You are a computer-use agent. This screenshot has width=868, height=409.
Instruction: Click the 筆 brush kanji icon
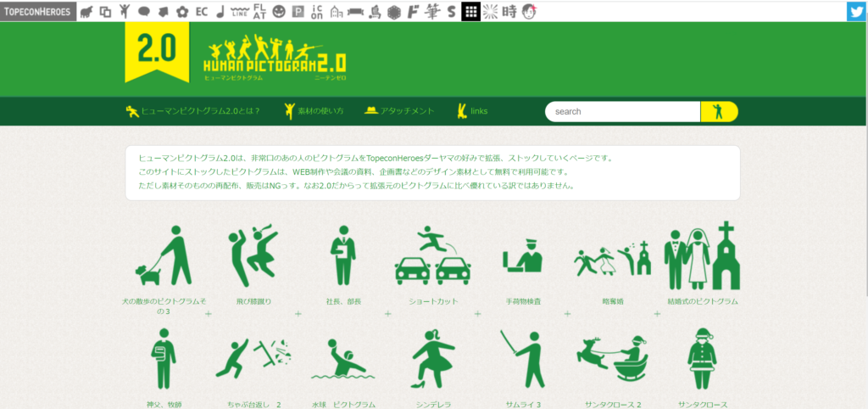click(x=431, y=11)
